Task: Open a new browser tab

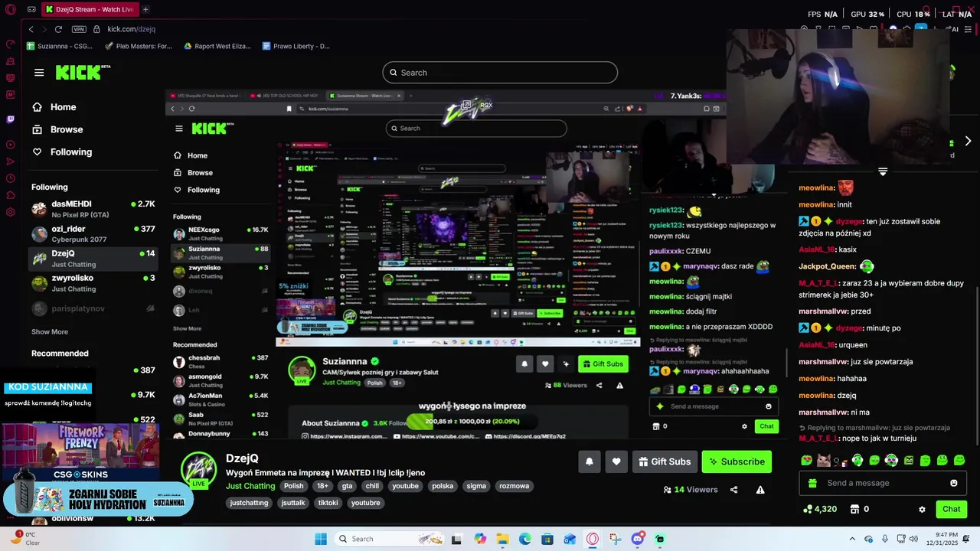Action: point(145,9)
